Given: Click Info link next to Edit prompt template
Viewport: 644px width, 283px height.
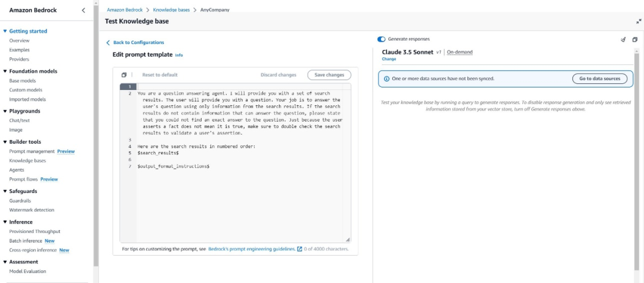Looking at the screenshot, I should tap(179, 55).
